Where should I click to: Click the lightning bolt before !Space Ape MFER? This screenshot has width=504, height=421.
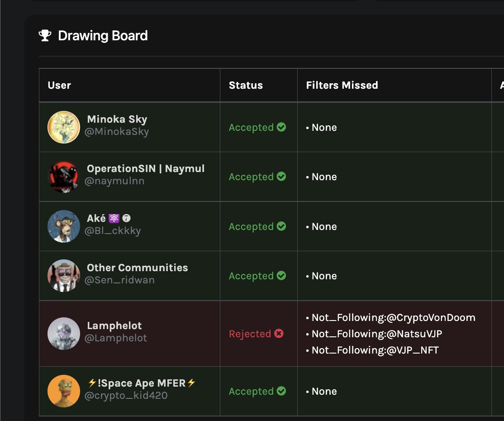click(x=92, y=383)
